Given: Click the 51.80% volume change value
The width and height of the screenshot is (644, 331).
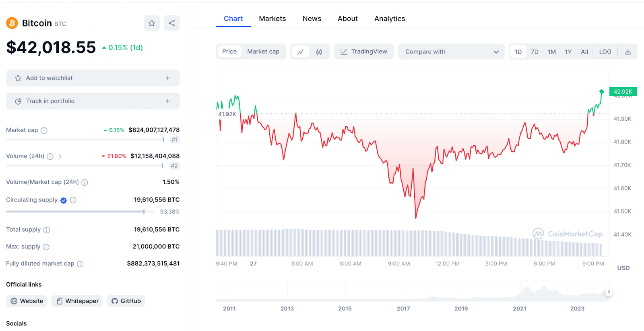Looking at the screenshot, I should [x=114, y=156].
